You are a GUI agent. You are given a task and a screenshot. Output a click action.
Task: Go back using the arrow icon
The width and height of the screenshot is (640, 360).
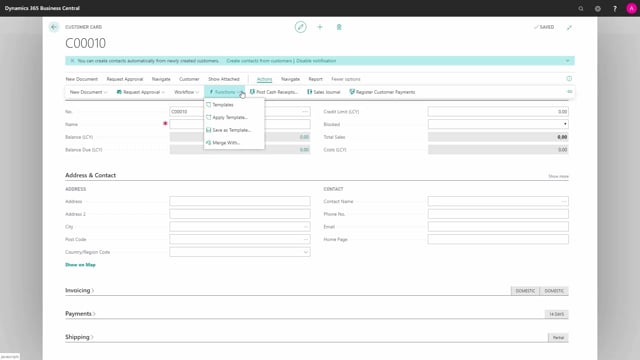(x=53, y=27)
